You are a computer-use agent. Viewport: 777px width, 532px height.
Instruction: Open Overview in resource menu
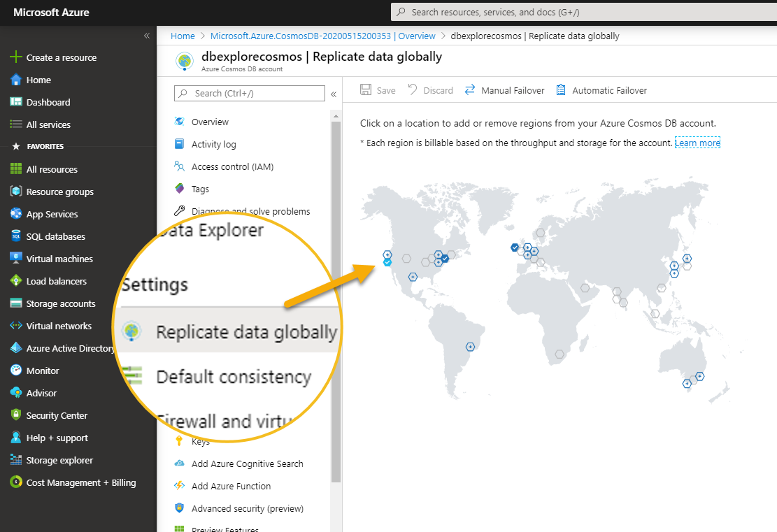(x=210, y=122)
